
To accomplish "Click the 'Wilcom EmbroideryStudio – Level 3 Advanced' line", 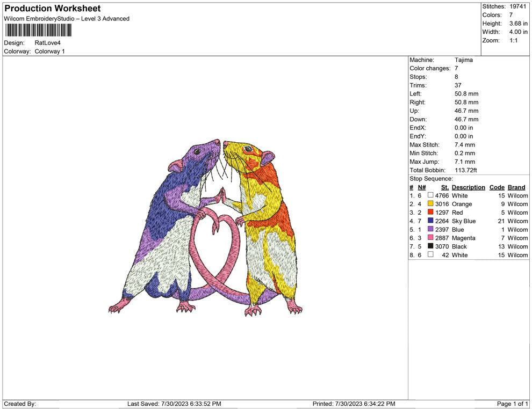I will tap(67, 19).
